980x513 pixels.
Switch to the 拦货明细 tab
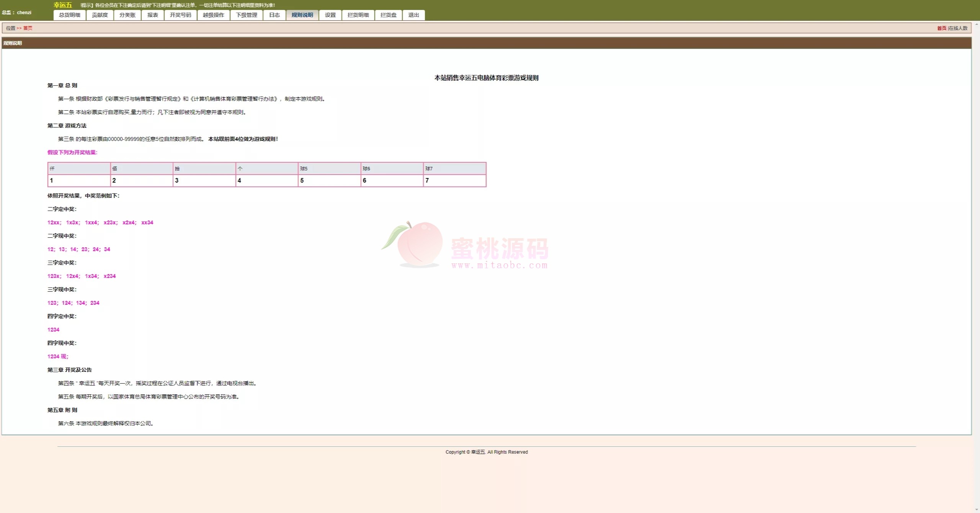[358, 15]
